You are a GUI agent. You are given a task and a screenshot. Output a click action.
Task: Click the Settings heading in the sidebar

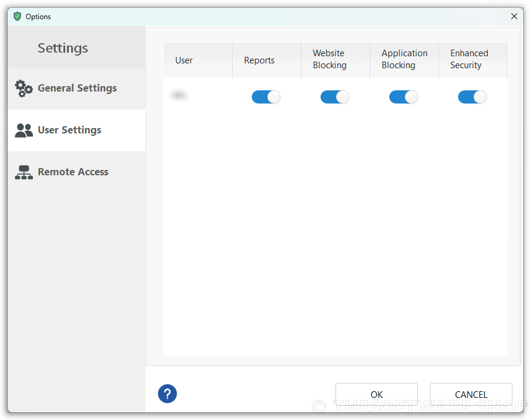point(63,48)
